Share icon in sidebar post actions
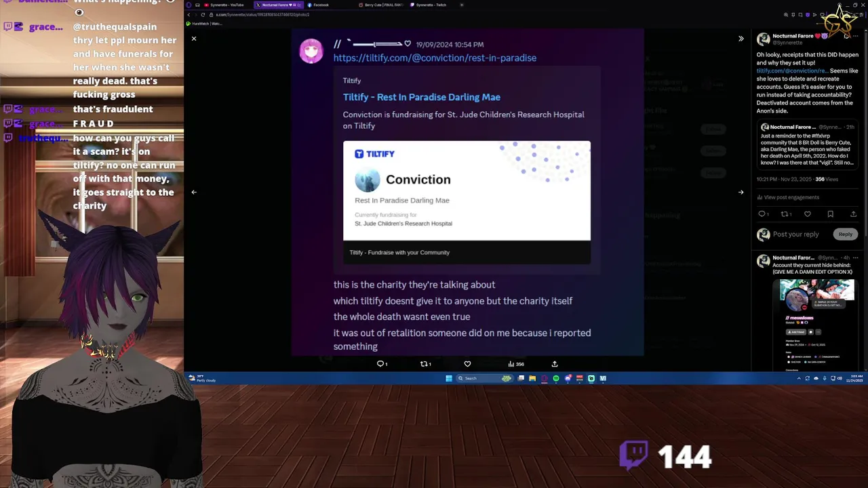The height and width of the screenshot is (488, 868). (853, 214)
